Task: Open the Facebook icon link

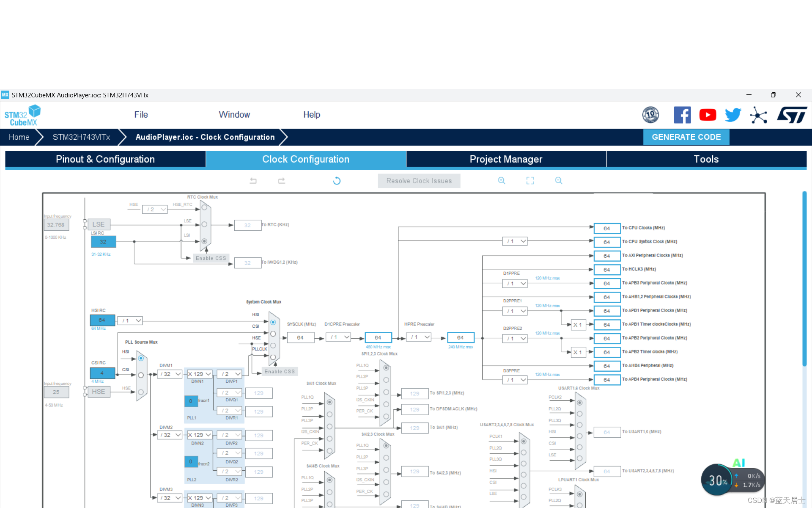Action: pos(682,115)
